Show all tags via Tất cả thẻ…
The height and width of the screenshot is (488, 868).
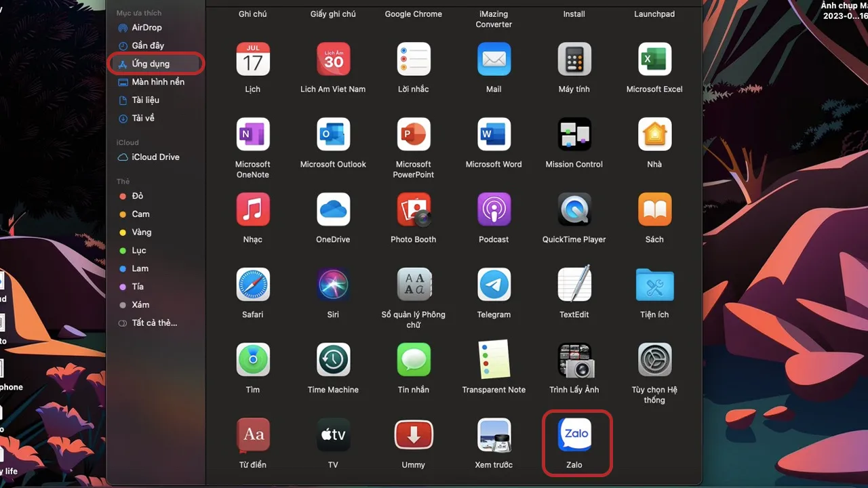pyautogui.click(x=154, y=323)
